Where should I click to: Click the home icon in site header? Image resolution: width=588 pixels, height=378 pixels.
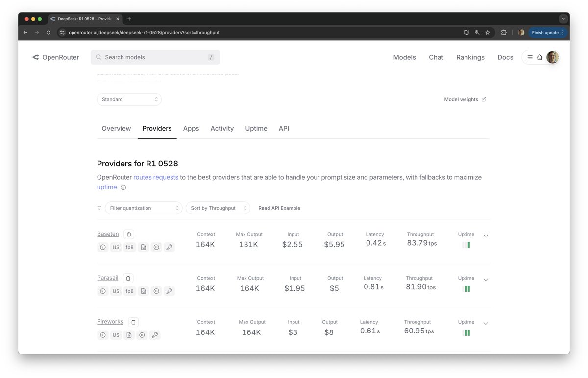tap(539, 57)
